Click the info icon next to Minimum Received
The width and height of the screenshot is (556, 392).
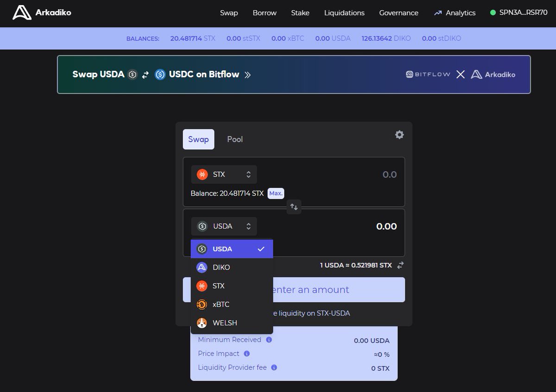[x=269, y=340]
